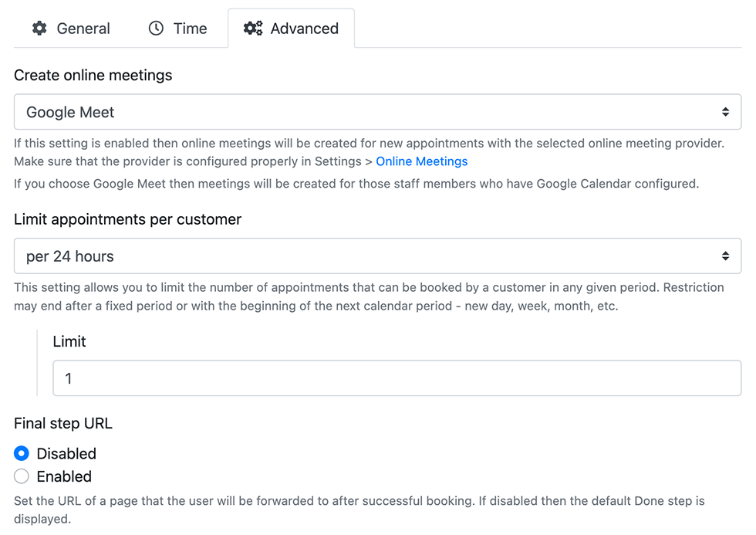
Task: Click the up arrow inside the meeting provider dropdown
Action: tap(726, 108)
